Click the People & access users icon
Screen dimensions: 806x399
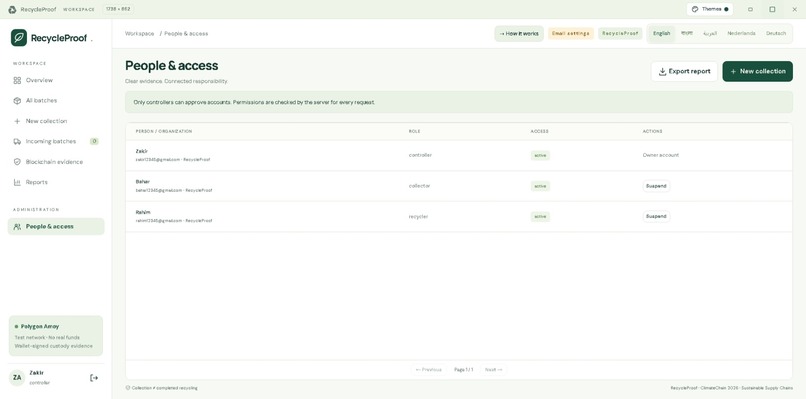click(x=17, y=226)
